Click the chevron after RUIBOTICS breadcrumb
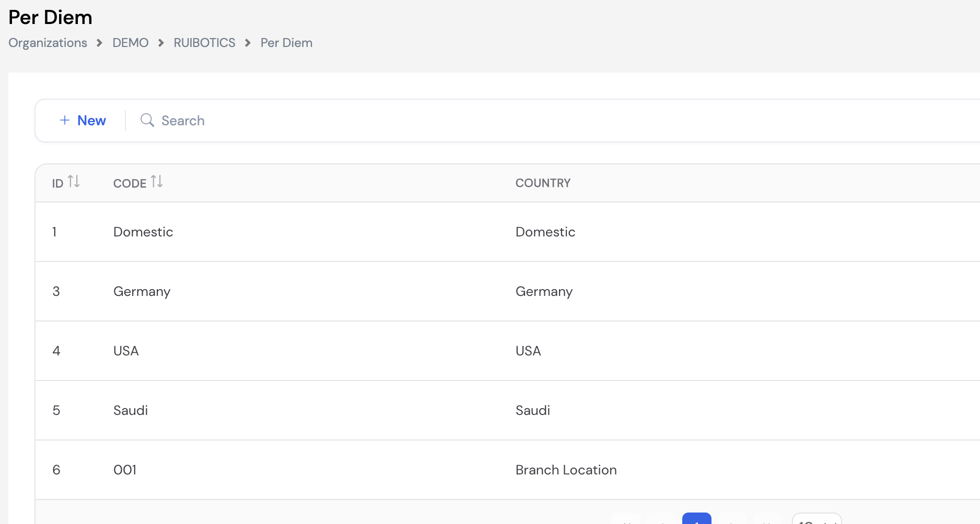980x524 pixels. click(248, 43)
